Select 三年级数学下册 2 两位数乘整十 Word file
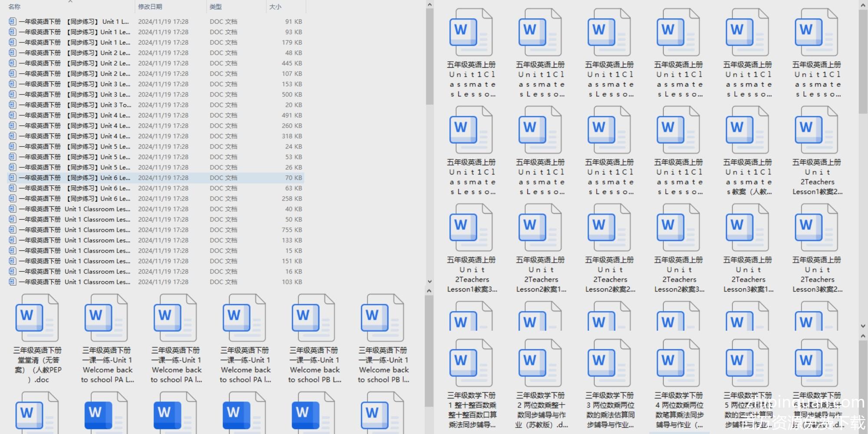The image size is (868, 434). [x=540, y=363]
